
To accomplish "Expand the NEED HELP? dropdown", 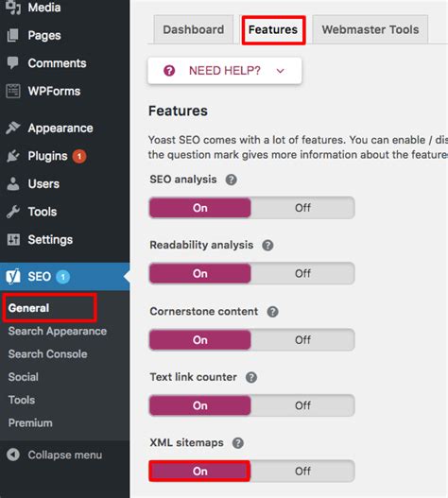I will pos(225,71).
